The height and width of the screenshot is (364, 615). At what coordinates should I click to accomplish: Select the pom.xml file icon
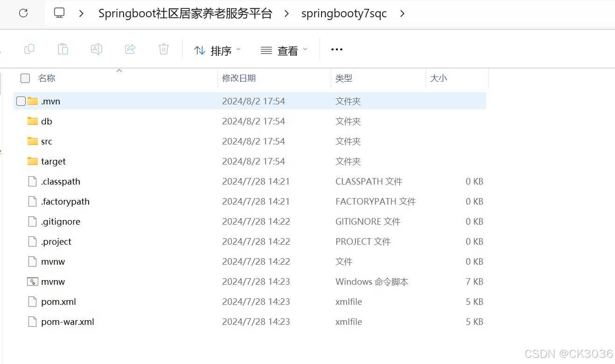tap(32, 302)
